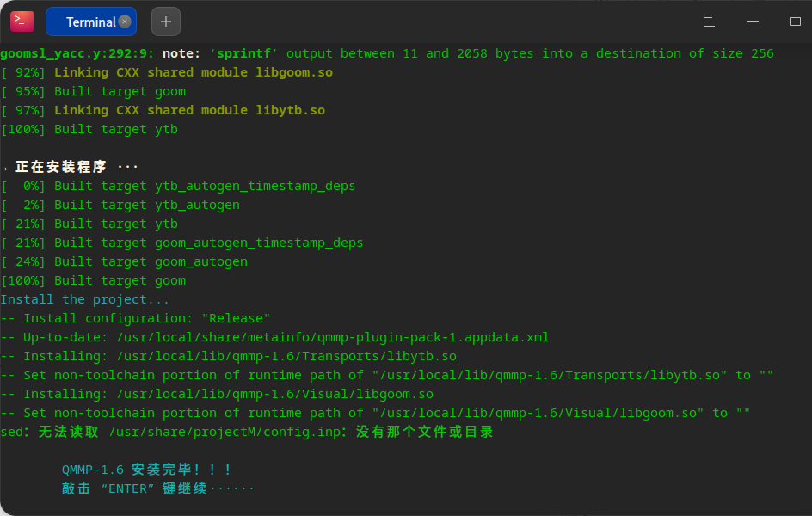Click 'Installing: .../Visual/libgoom.so' line
This screenshot has height=516, width=812.
pyautogui.click(x=217, y=395)
